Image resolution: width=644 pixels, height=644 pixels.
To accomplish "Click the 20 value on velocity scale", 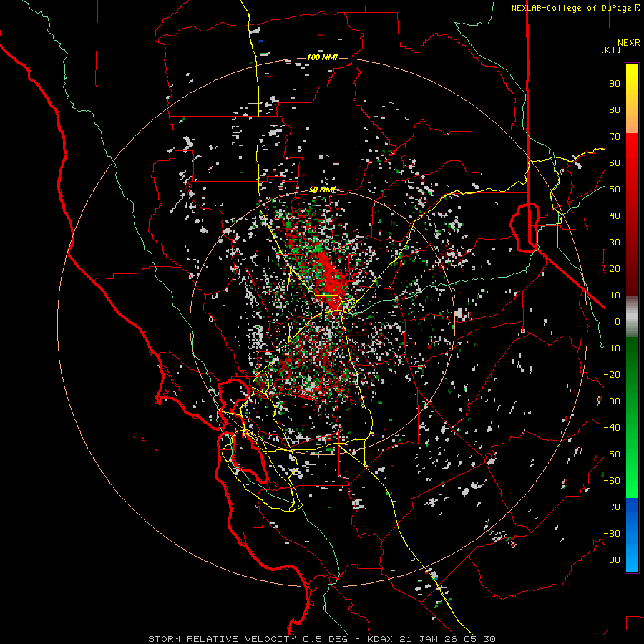I will (x=615, y=268).
